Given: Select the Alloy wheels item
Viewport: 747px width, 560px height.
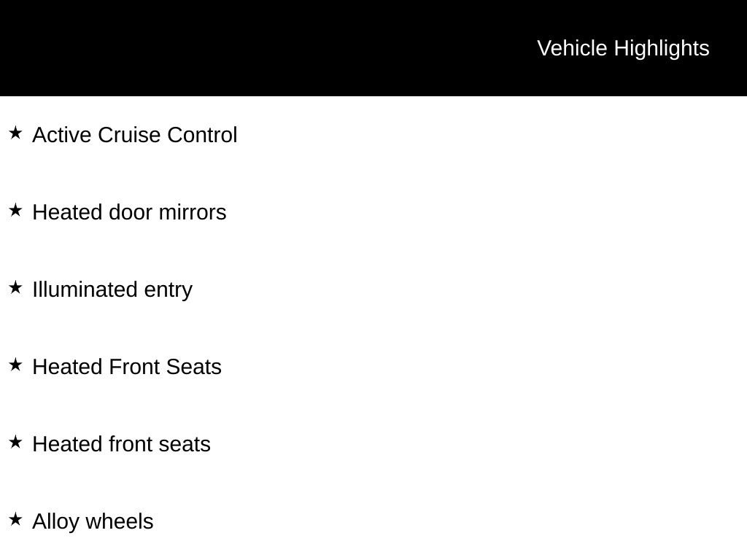Looking at the screenshot, I should point(93,522).
